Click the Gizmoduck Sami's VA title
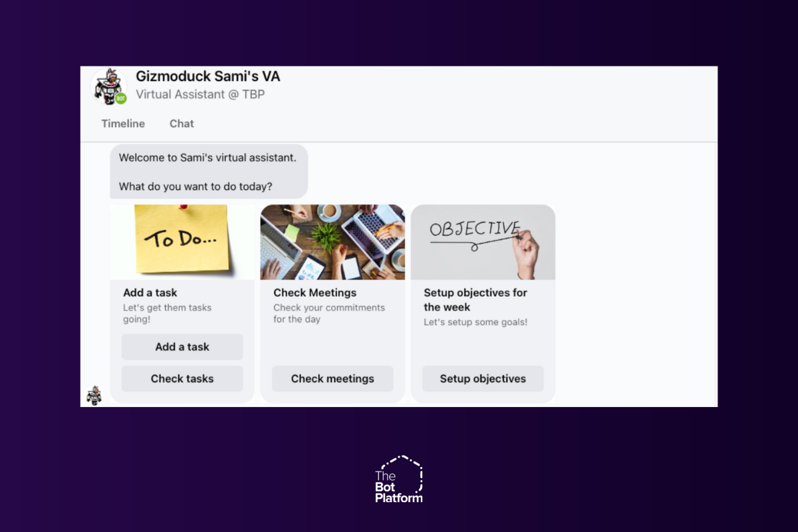798x532 pixels. pyautogui.click(x=208, y=76)
